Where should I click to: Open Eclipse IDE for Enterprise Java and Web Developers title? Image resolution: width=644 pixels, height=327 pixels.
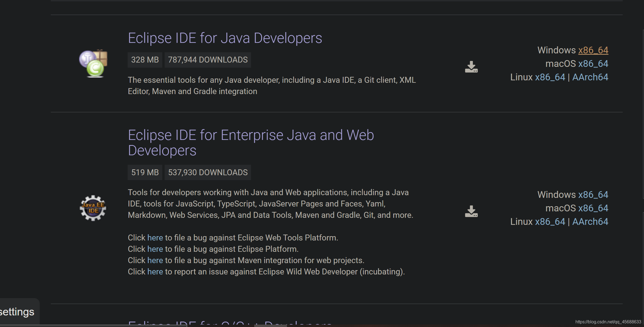251,143
